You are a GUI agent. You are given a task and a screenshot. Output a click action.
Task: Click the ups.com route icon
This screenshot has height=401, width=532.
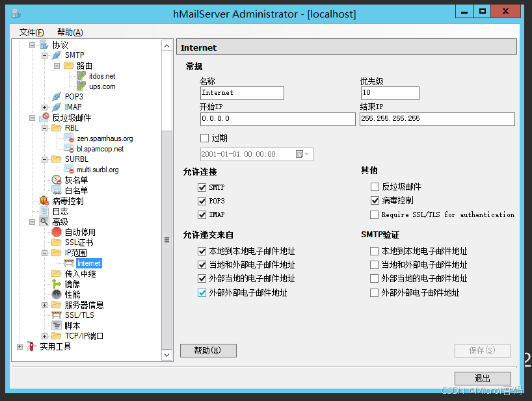[x=81, y=86]
